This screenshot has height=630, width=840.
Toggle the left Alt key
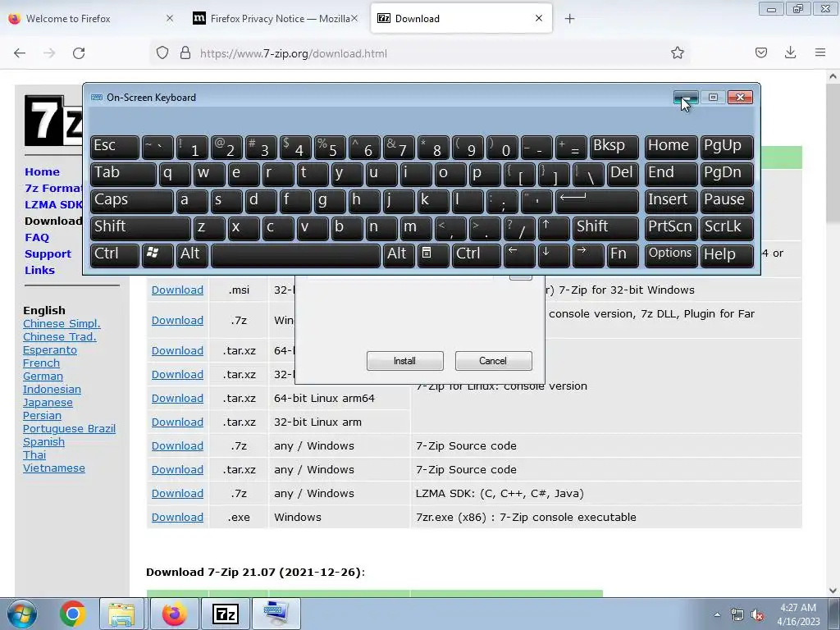192,254
